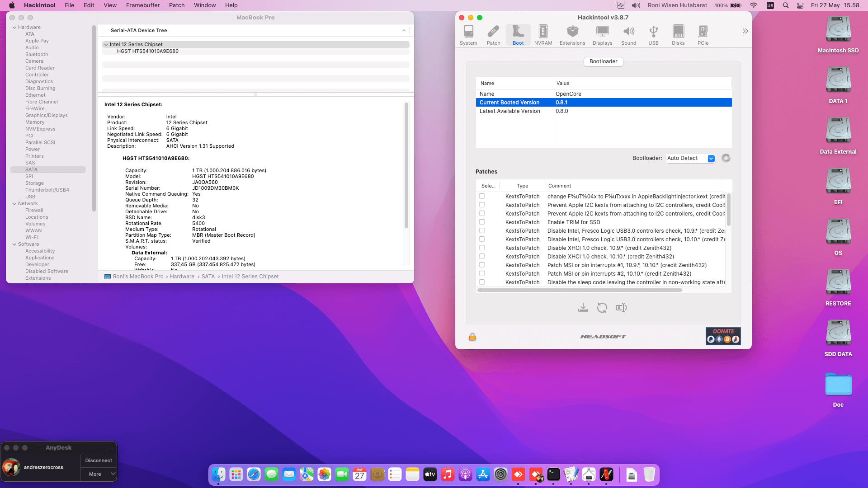The height and width of the screenshot is (488, 868).
Task: Tick checkbox for Fresco Logic USB3.0 10.9 patch
Action: [482, 231]
